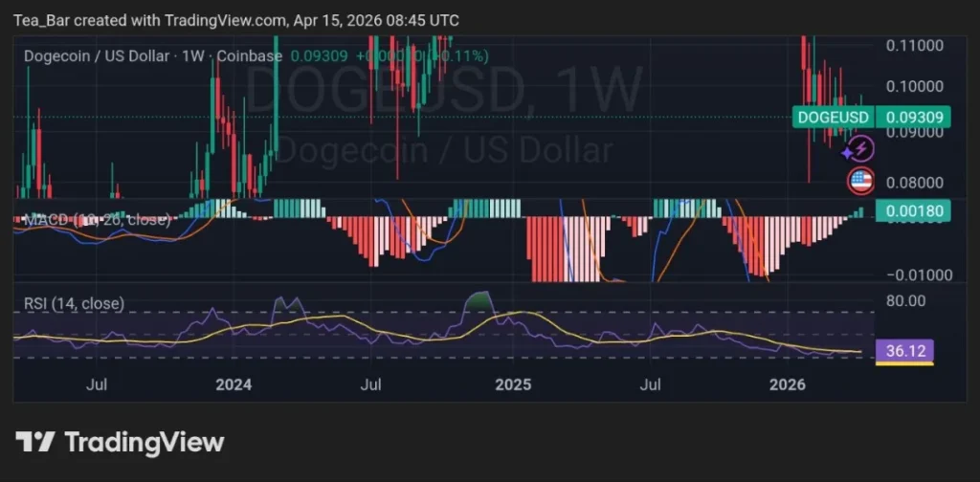980x482 pixels.
Task: Open the MACD indicator legend label
Action: tap(96, 220)
